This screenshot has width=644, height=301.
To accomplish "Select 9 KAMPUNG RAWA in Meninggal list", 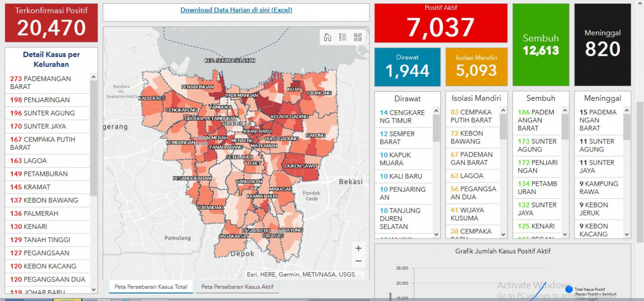I will (599, 188).
